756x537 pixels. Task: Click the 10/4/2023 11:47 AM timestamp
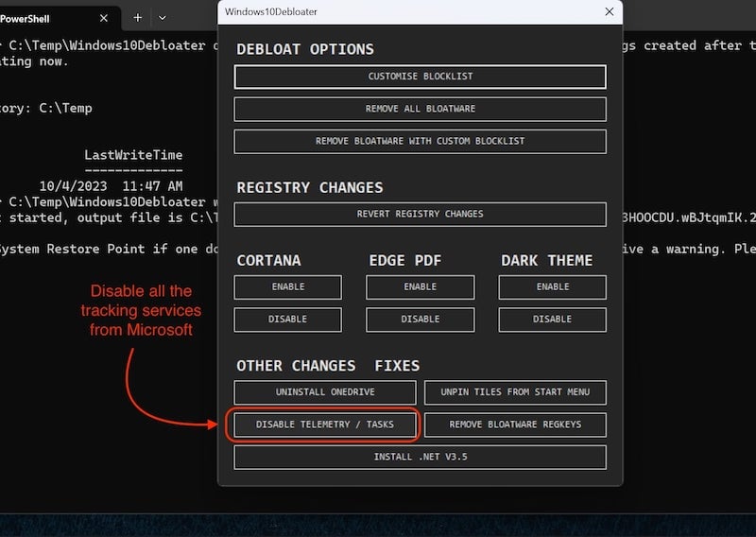(111, 186)
